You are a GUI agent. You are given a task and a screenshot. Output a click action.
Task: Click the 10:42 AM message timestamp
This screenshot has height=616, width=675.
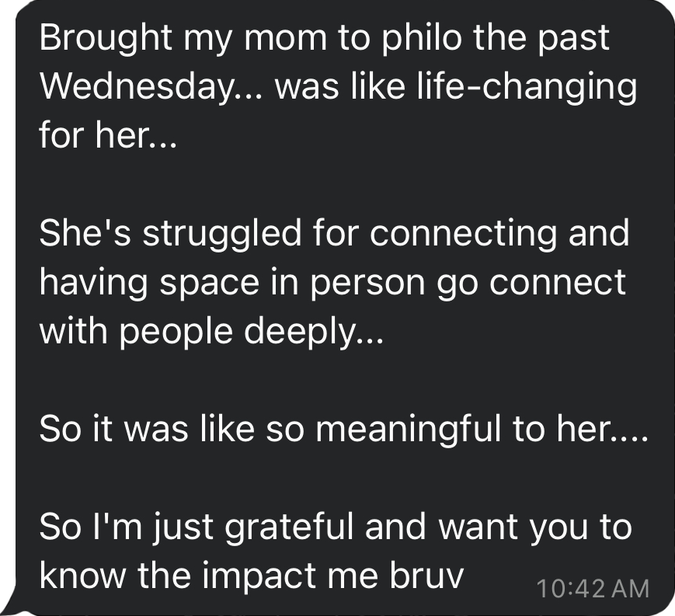pyautogui.click(x=592, y=588)
